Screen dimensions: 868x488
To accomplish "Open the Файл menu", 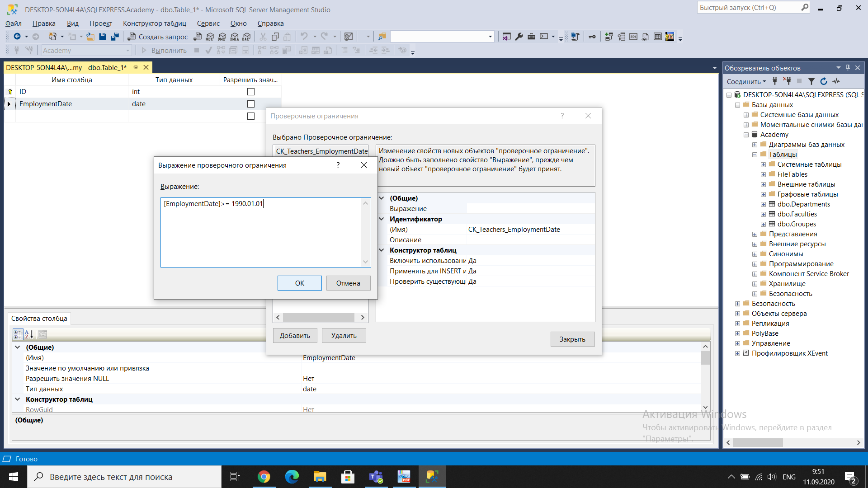I will pos(13,23).
